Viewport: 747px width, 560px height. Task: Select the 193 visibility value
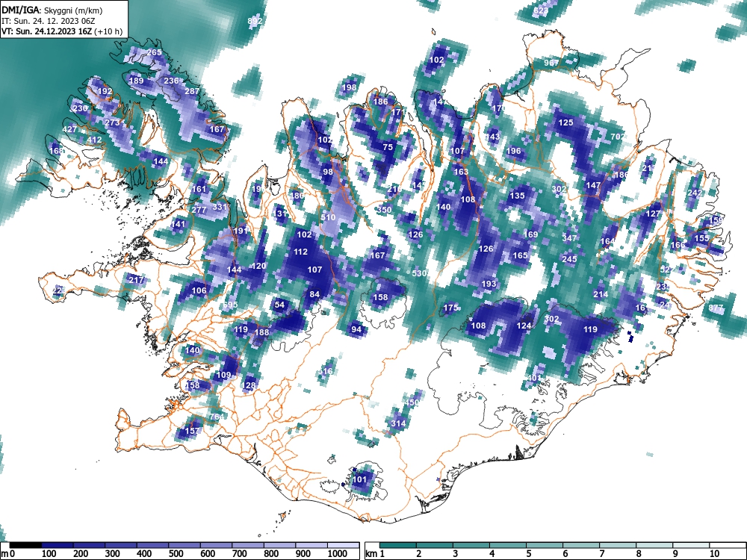pyautogui.click(x=489, y=284)
